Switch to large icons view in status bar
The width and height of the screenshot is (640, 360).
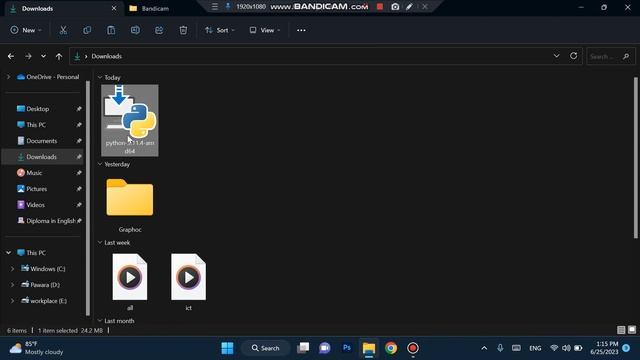(632, 330)
